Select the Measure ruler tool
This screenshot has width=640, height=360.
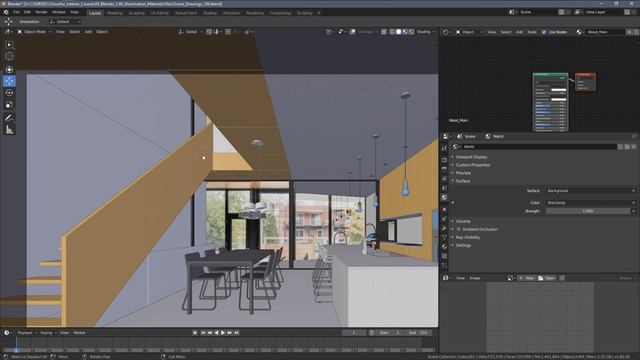(x=9, y=130)
